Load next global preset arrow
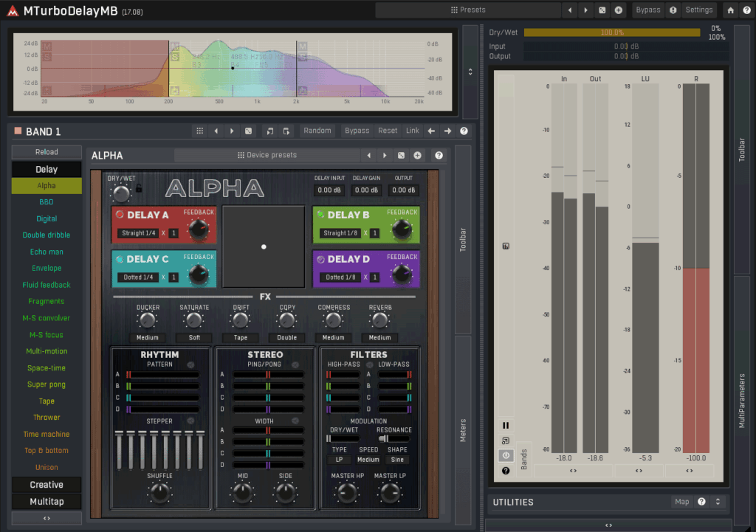The image size is (756, 532). (585, 10)
